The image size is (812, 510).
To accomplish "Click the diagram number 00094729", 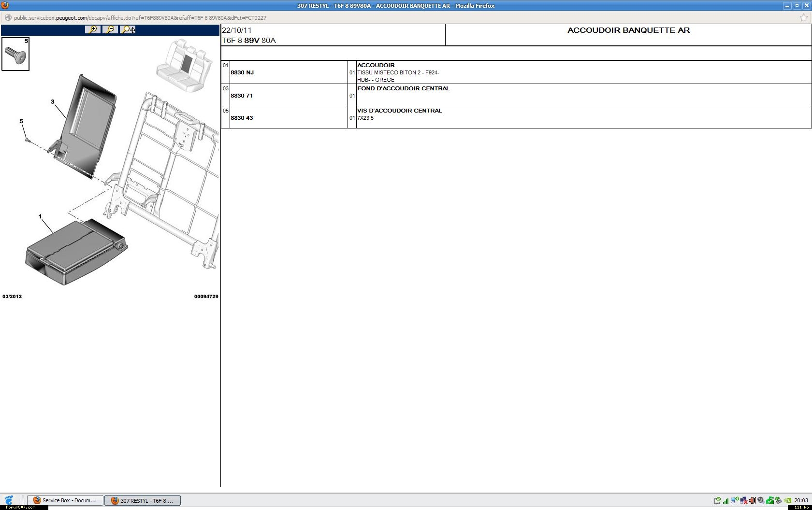I will coord(206,297).
